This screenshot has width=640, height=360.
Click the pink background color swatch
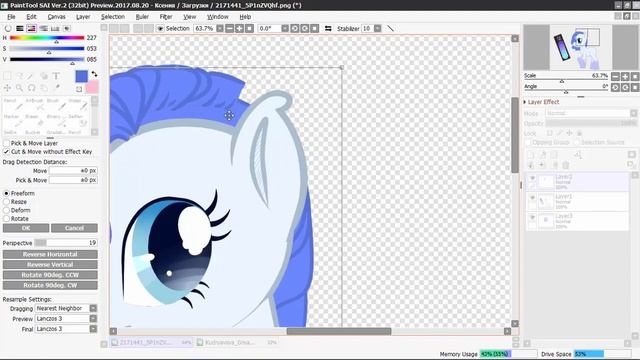coord(92,87)
